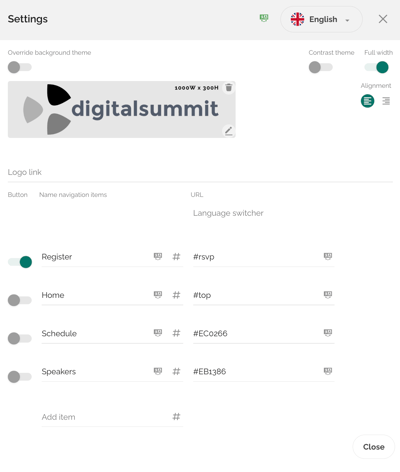Turn on Contrast theme toggle
This screenshot has width=400, height=472.
click(321, 67)
